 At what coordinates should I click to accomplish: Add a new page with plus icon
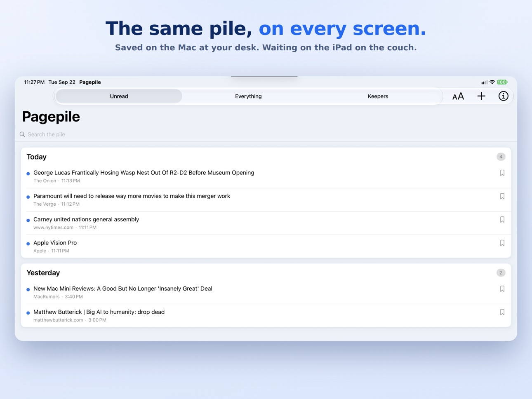click(x=481, y=96)
